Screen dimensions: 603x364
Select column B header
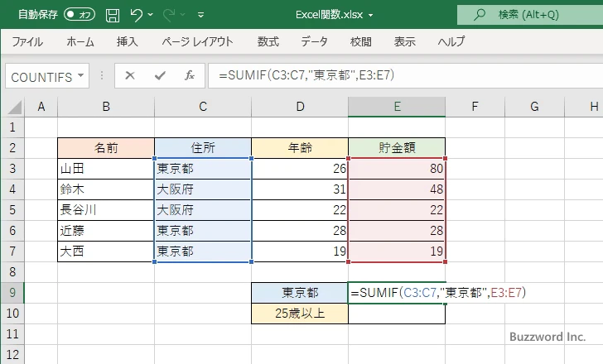[x=106, y=107]
